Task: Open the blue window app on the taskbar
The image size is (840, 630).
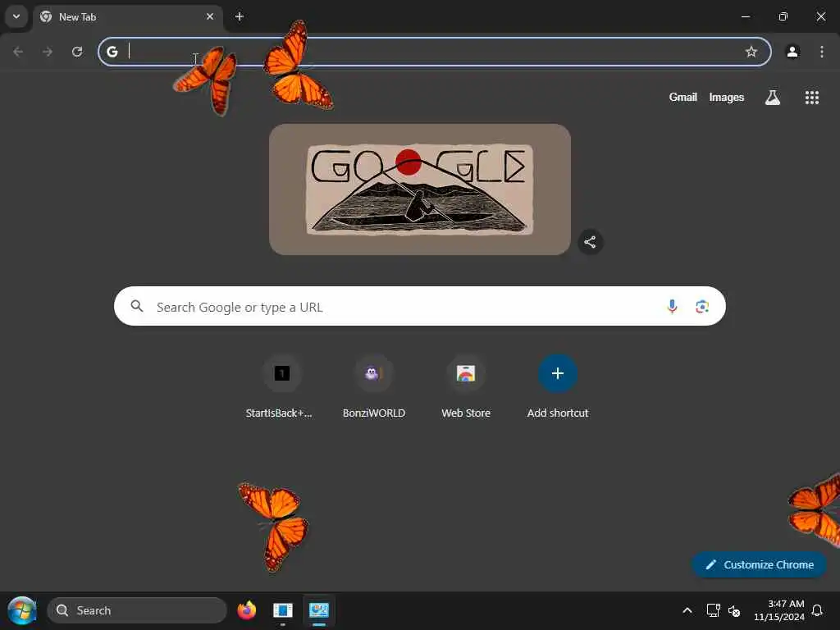Action: [283, 610]
